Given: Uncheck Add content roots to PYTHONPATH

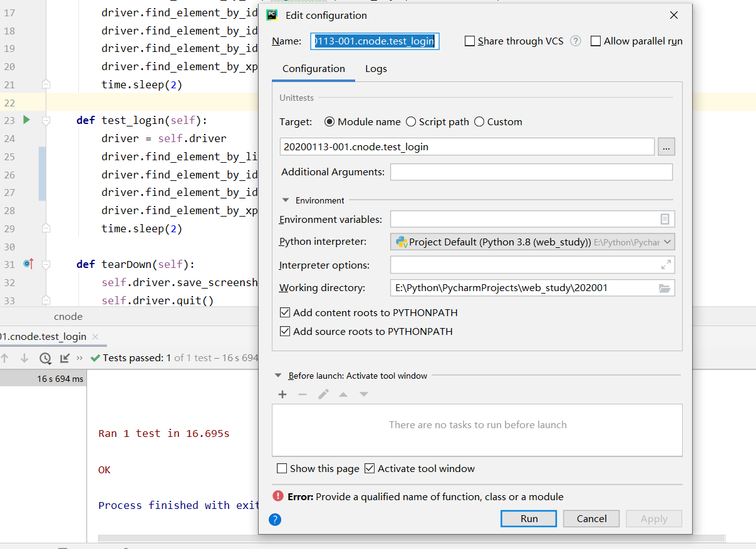Looking at the screenshot, I should pos(285,312).
